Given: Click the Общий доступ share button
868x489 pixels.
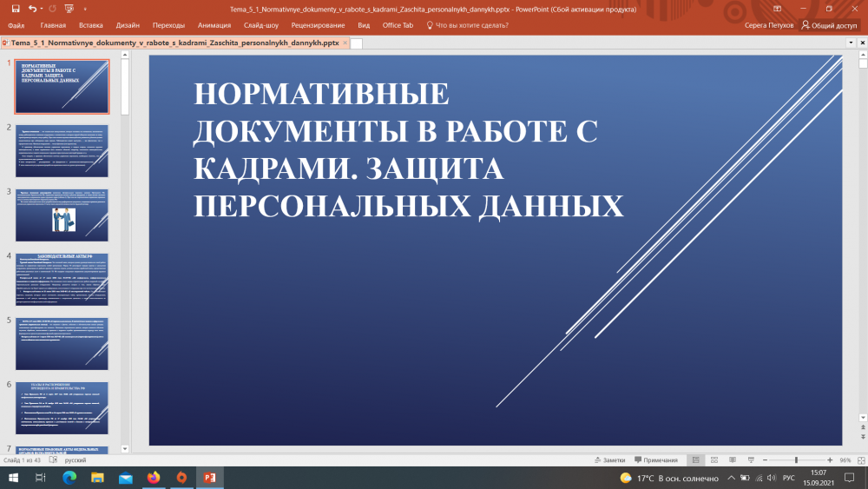Looking at the screenshot, I should (829, 25).
